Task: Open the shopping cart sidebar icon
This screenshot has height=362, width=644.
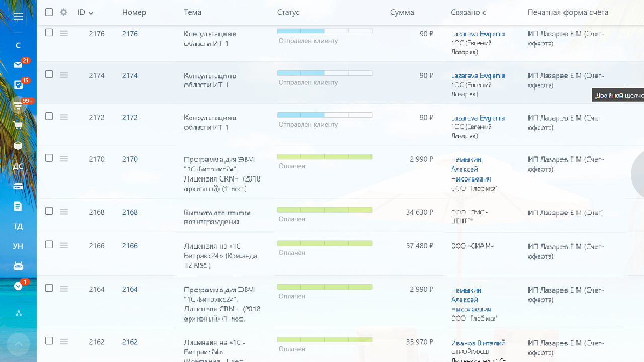Action: click(18, 126)
